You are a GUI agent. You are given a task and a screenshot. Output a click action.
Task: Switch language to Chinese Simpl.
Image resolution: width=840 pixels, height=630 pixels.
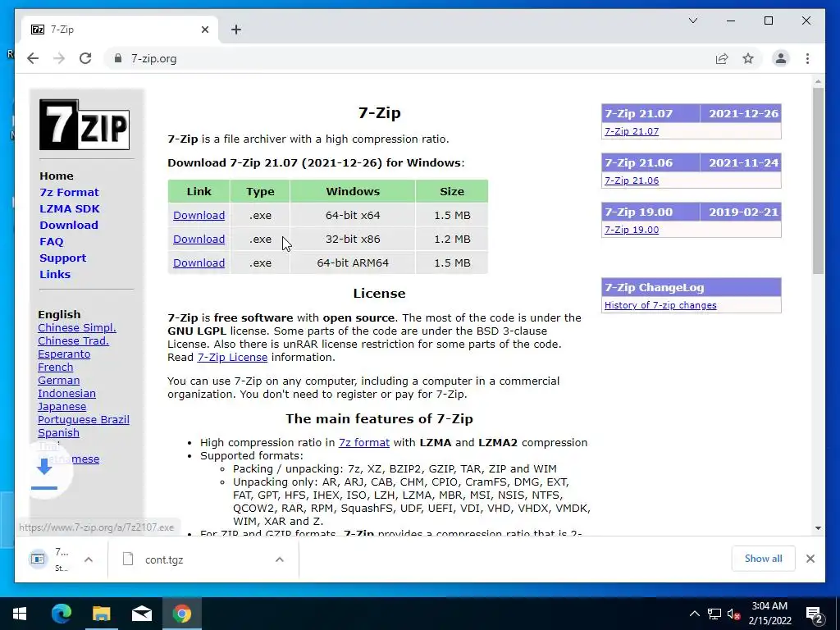pyautogui.click(x=76, y=328)
